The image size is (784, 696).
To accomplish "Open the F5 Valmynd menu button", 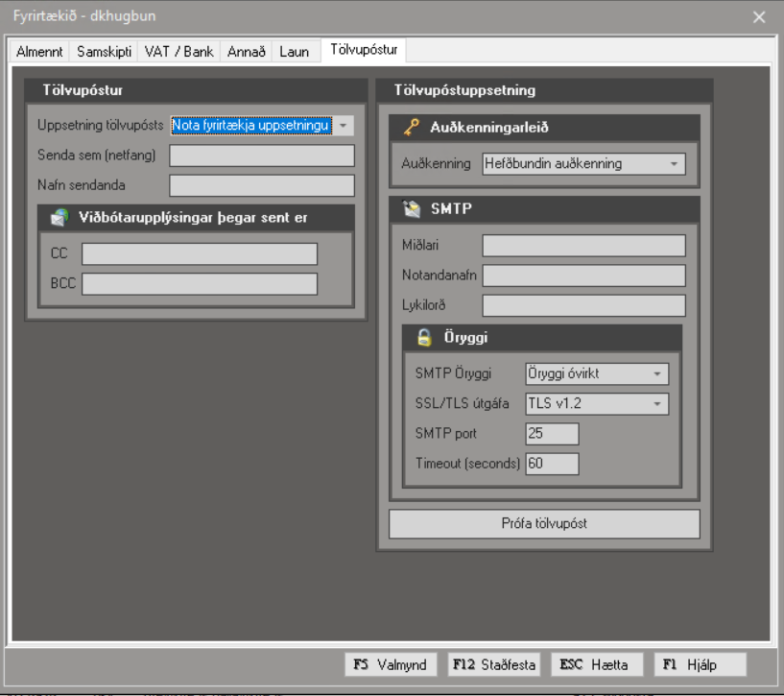I will point(391,664).
